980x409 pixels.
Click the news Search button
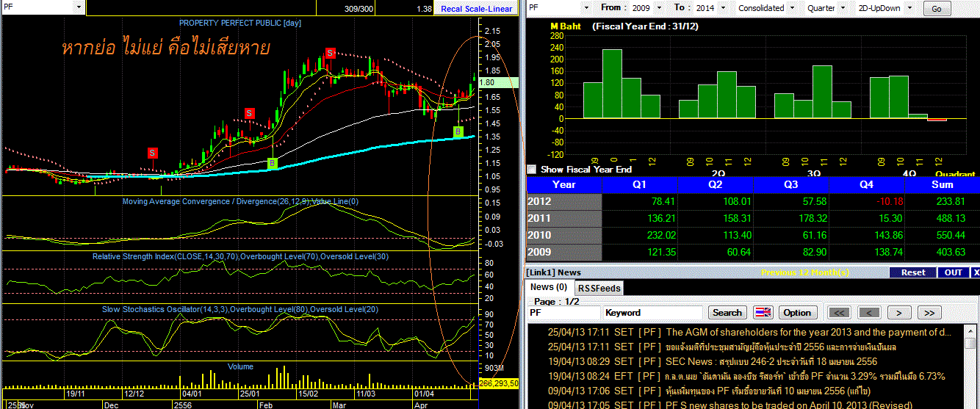click(x=727, y=312)
